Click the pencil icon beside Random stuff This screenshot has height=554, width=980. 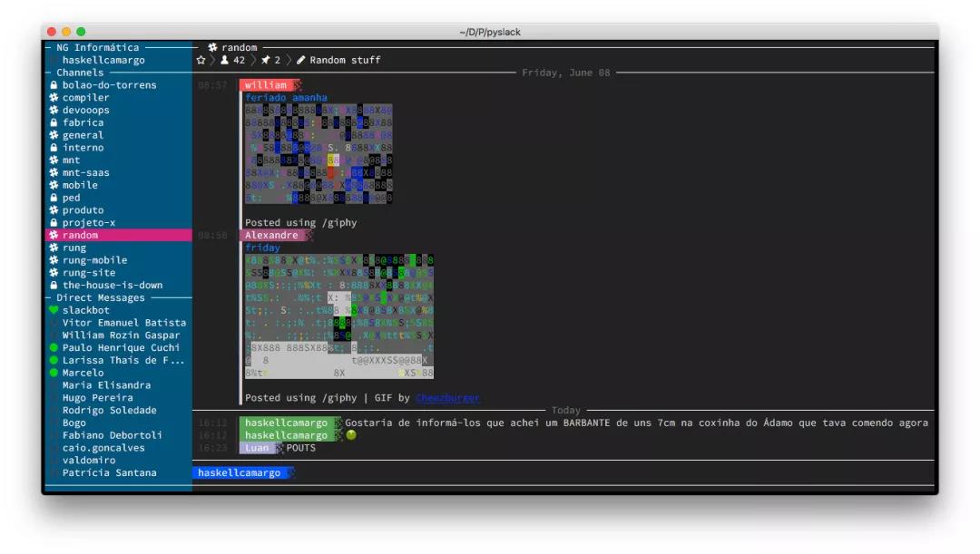pos(300,60)
